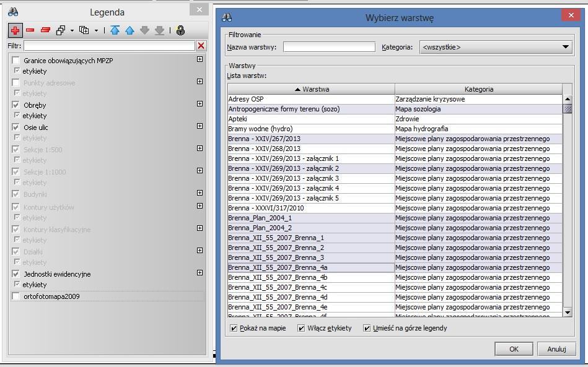The width and height of the screenshot is (588, 367).
Task: Toggle Włącz etykiety checkbox
Action: coord(301,328)
